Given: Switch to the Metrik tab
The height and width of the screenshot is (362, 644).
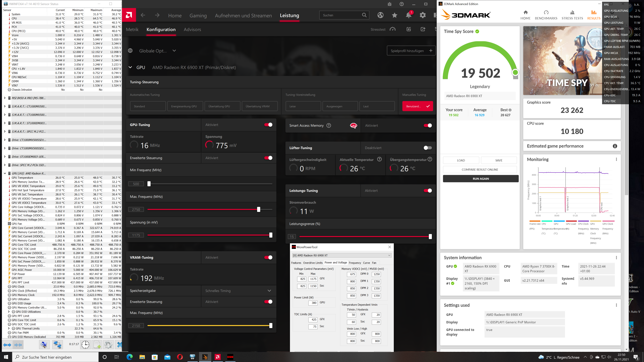Looking at the screenshot, I should point(132,29).
